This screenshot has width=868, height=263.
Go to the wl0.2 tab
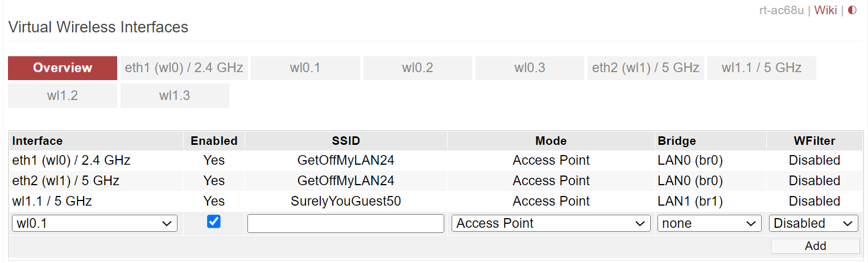coord(418,68)
